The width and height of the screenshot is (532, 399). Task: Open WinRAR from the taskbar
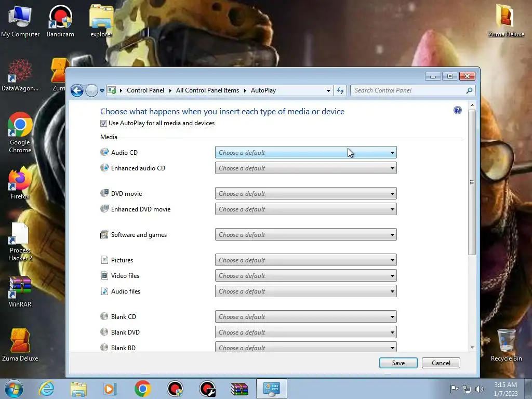click(x=240, y=389)
